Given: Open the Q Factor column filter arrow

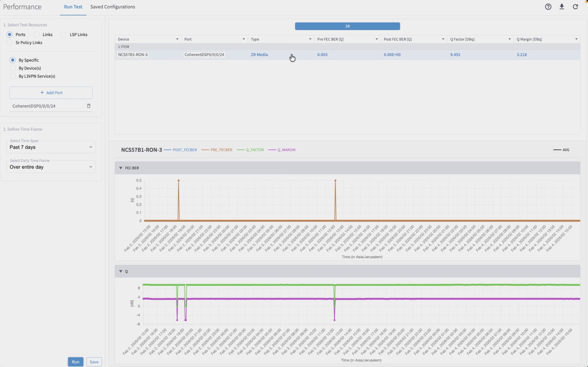Looking at the screenshot, I should [x=510, y=39].
